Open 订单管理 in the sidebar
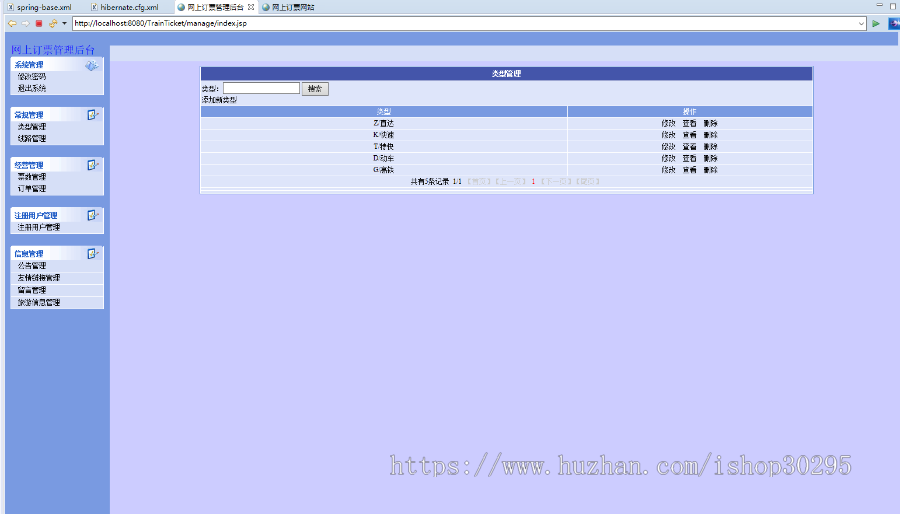The width and height of the screenshot is (900, 514). coord(32,189)
